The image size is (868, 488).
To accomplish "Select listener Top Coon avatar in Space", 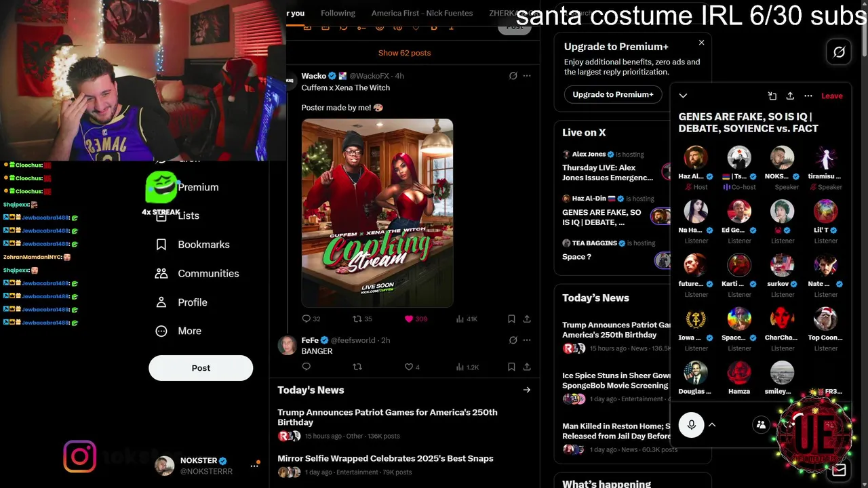I will pos(825,319).
